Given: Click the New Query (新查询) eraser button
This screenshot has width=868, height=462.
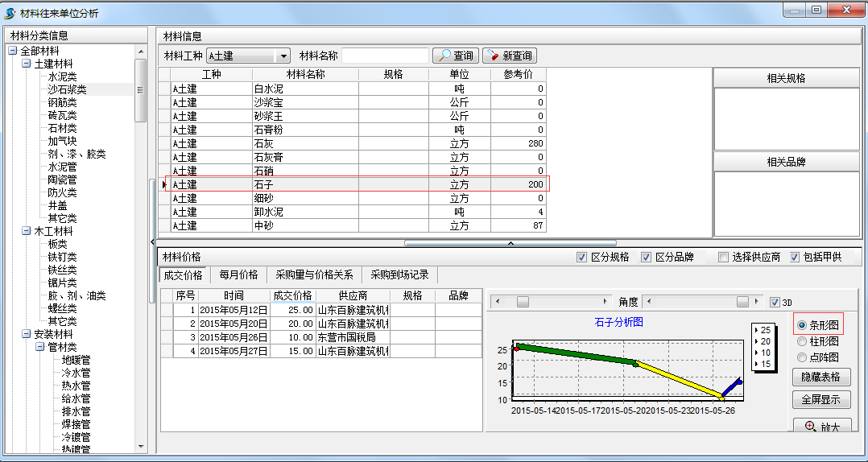Looking at the screenshot, I should tap(509, 56).
